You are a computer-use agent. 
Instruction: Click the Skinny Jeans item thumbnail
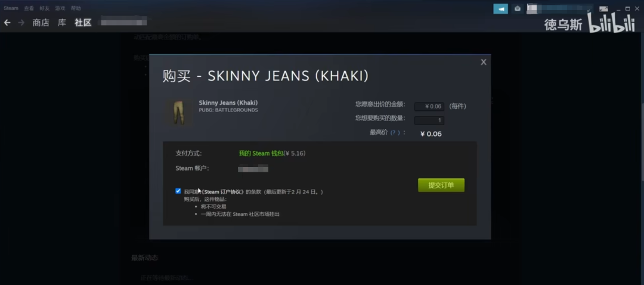click(178, 112)
